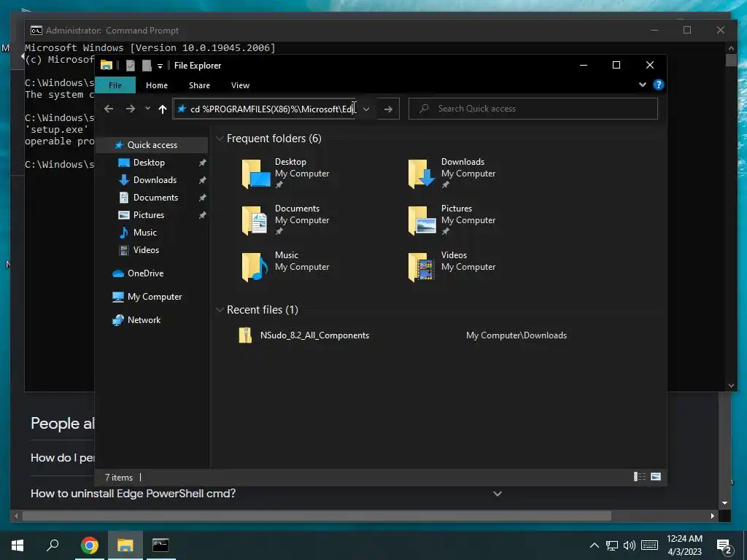Click the Command Prompt taskbar icon
This screenshot has width=747, height=560.
pos(160,545)
